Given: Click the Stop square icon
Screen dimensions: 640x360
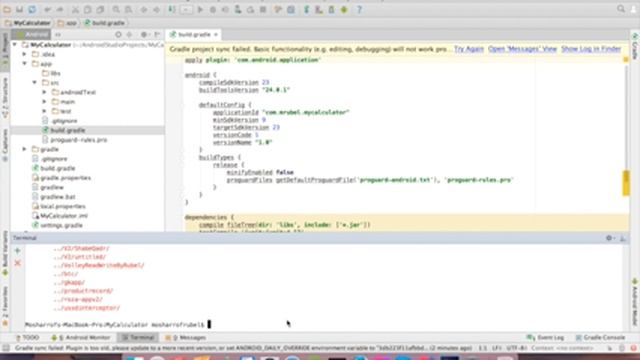Looking at the screenshot, I should (x=263, y=9).
